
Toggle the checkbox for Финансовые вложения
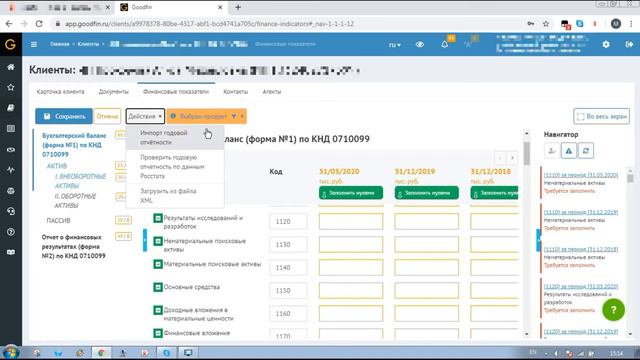tap(158, 333)
